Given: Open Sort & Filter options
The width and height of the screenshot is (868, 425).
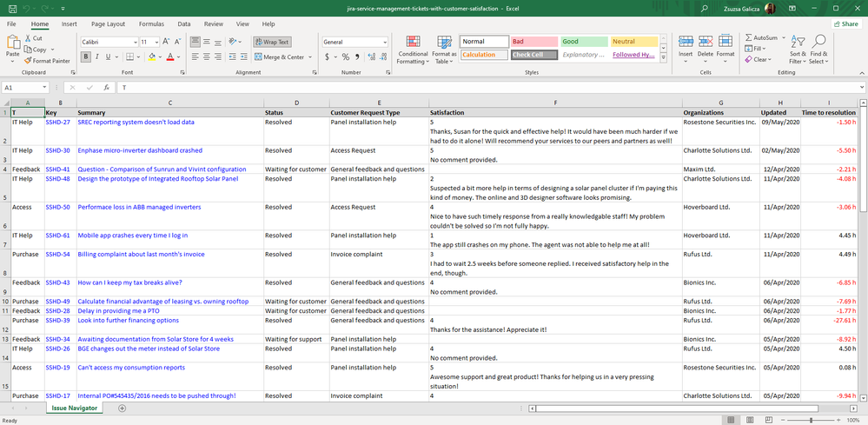Looking at the screenshot, I should 798,50.
